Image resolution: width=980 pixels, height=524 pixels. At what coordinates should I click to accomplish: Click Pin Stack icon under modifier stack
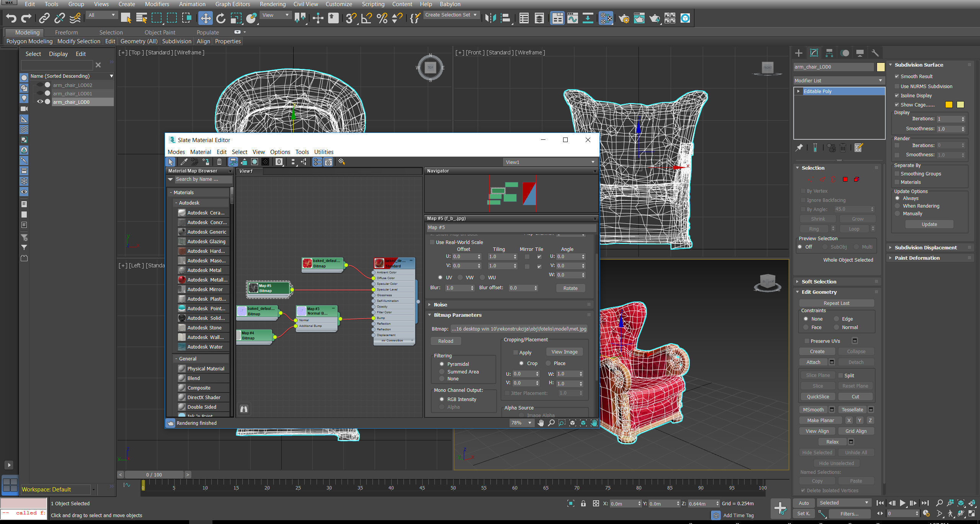click(799, 147)
